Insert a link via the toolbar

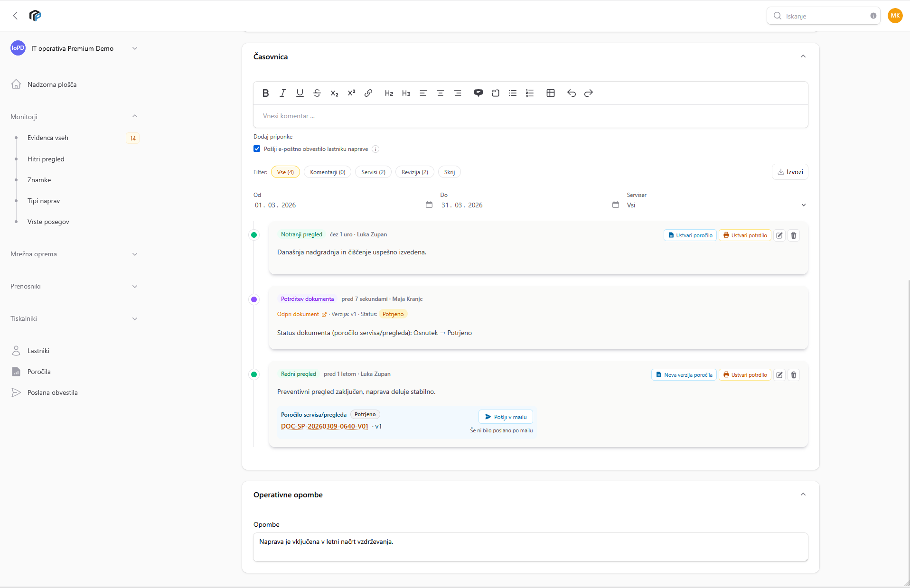[368, 93]
